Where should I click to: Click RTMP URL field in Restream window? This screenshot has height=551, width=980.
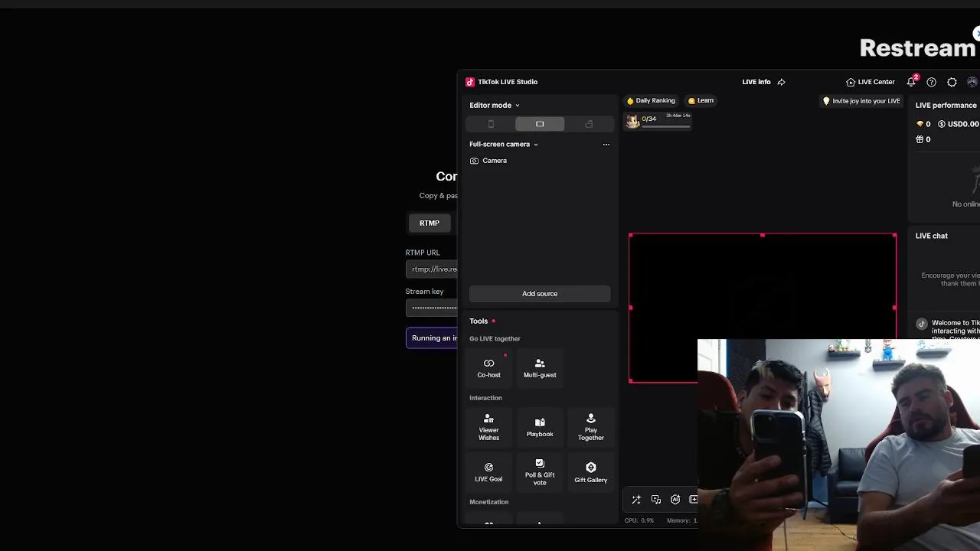coord(432,269)
